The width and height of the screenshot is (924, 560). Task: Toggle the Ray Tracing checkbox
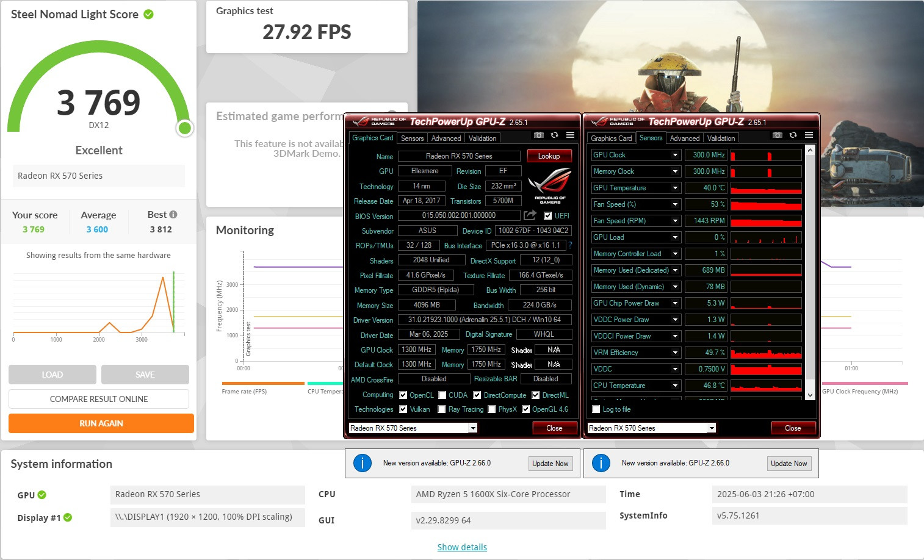[441, 409]
